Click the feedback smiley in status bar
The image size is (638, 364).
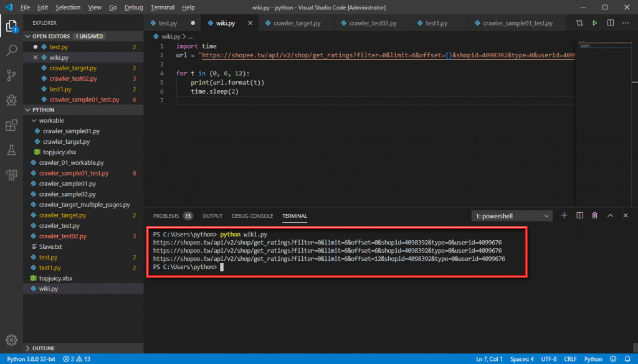click(x=613, y=359)
